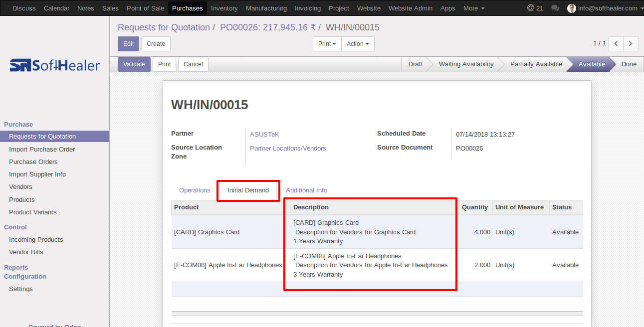Open the Inventory menu

pos(224,8)
